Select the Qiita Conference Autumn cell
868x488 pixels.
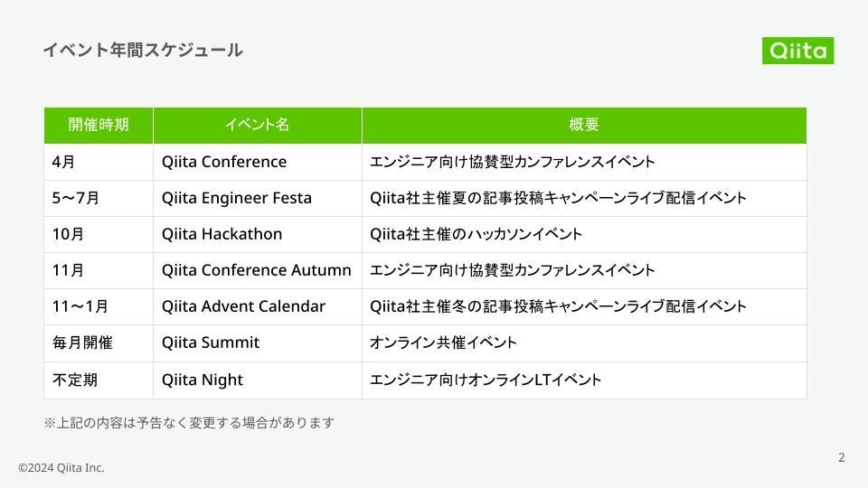[257, 270]
